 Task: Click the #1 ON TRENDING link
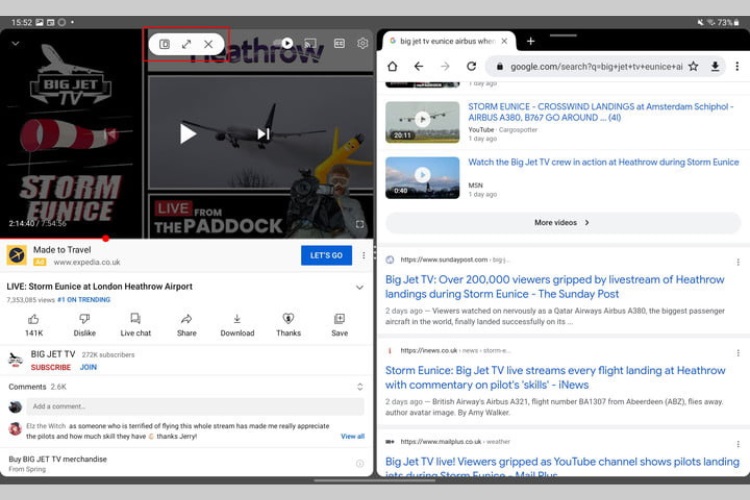coord(84,300)
